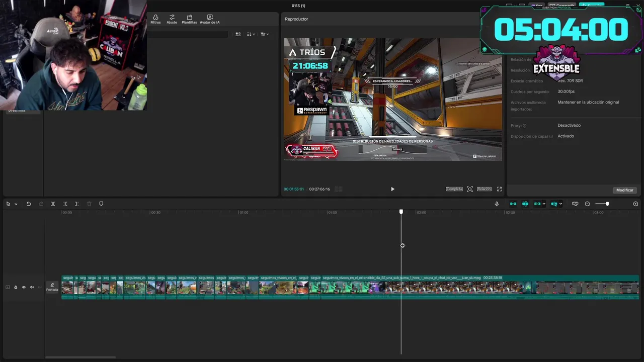Lock the main video track

click(x=16, y=287)
